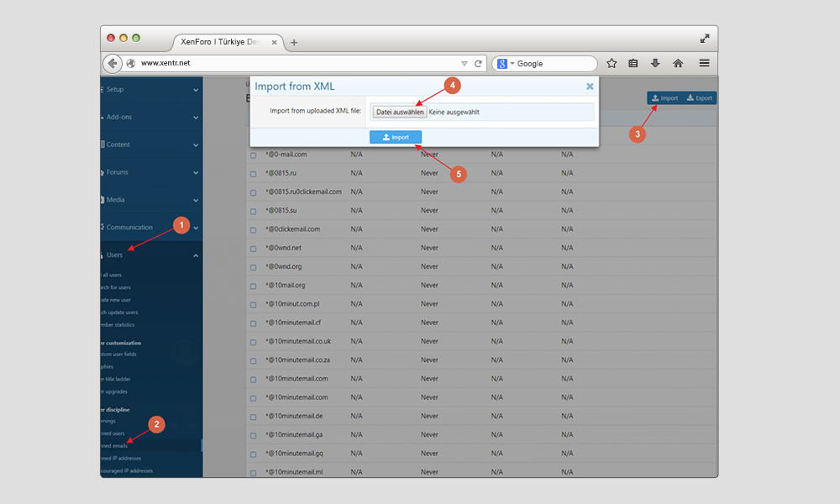Tick checkbox for *@0815.ru

(254, 174)
